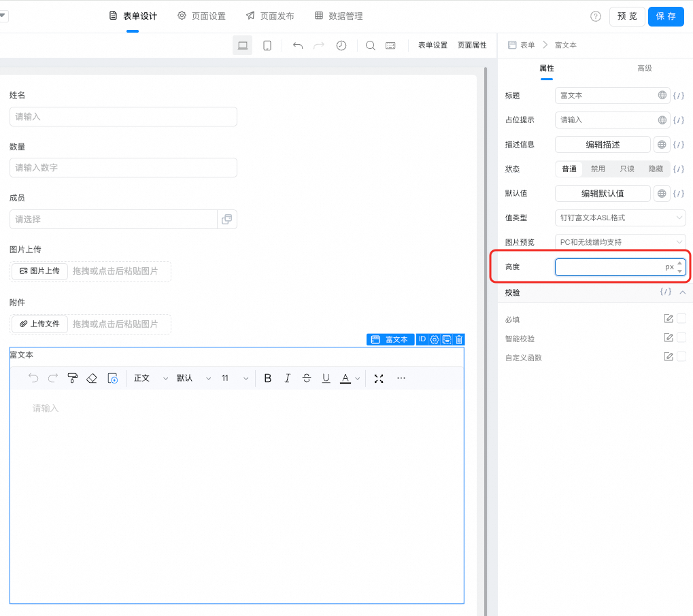Apply font color A swatch
The image size is (693, 616).
coord(345,379)
